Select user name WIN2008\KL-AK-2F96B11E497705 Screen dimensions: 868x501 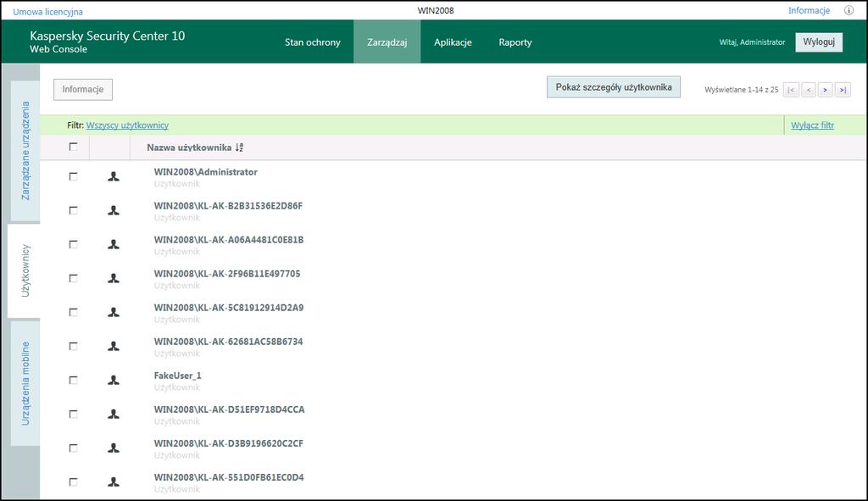227,274
